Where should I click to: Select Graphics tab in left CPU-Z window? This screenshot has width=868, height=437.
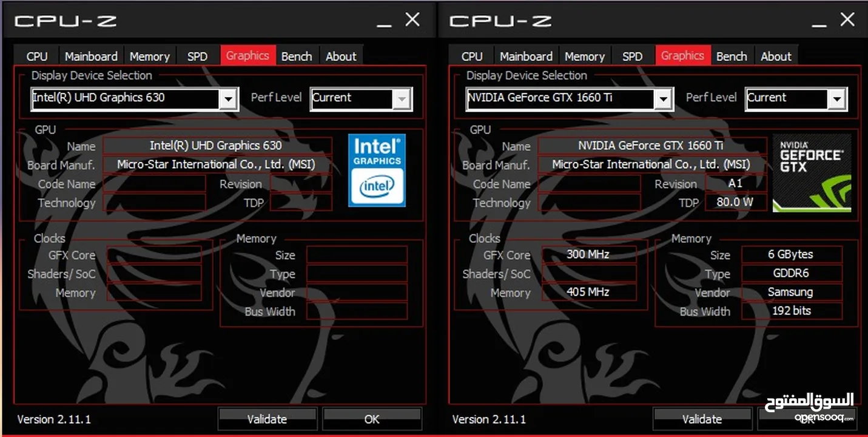247,55
